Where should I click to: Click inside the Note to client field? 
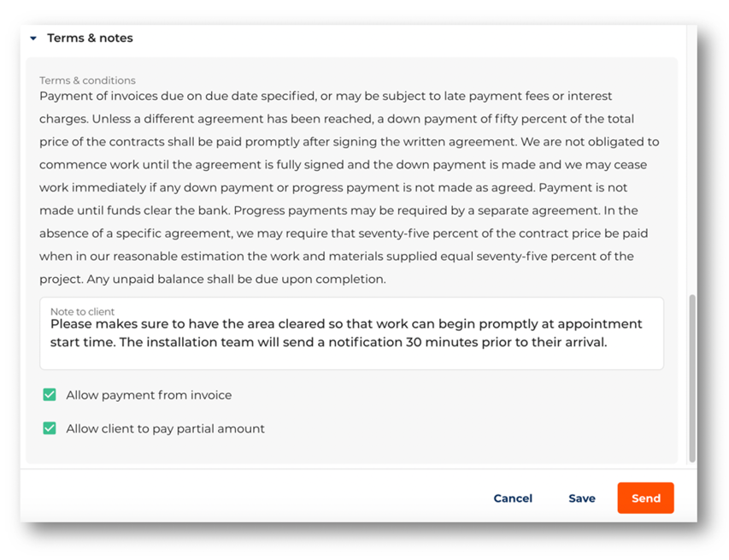[350, 333]
